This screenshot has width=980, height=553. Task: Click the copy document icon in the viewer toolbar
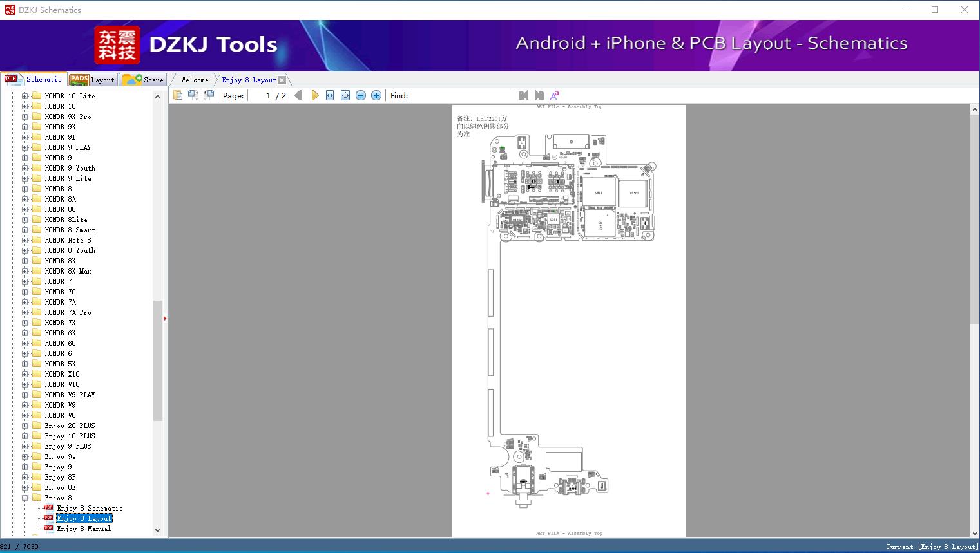pyautogui.click(x=177, y=95)
